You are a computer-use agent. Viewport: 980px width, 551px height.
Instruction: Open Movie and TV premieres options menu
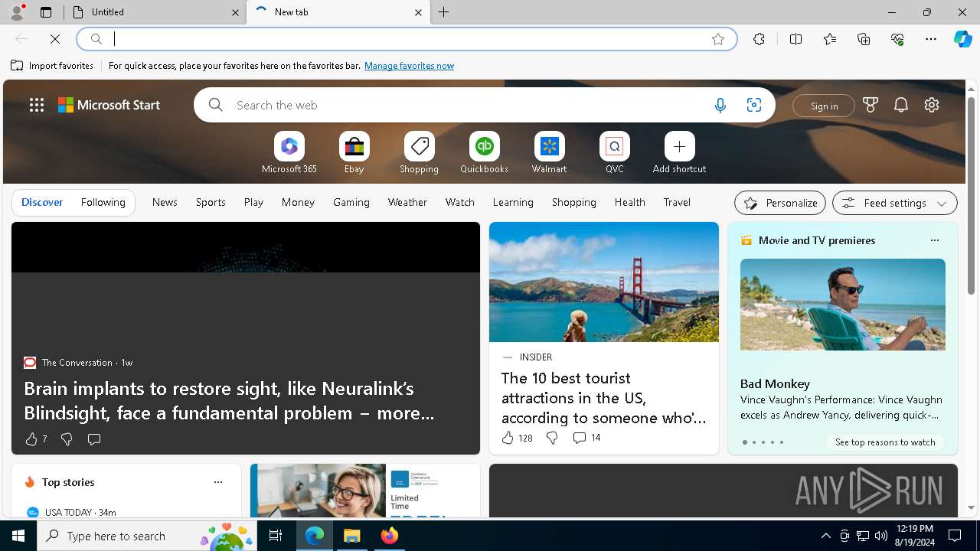click(934, 240)
